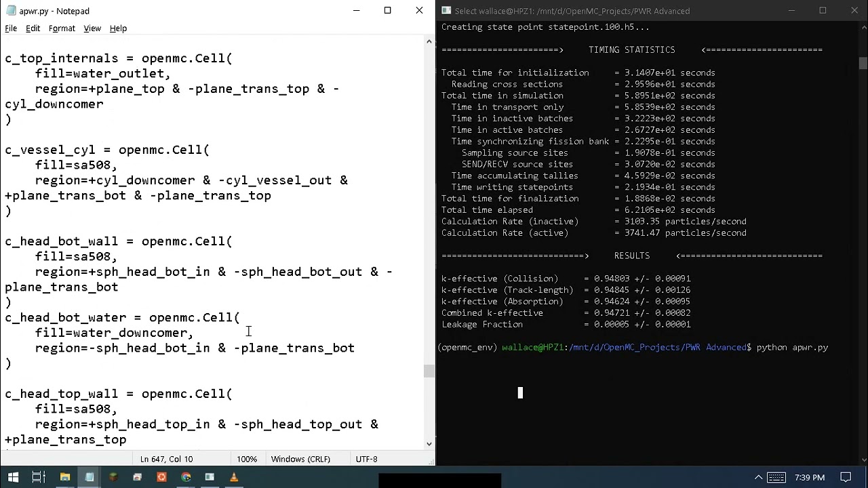
Task: Open the Ubuntu app on taskbar
Action: [161, 477]
